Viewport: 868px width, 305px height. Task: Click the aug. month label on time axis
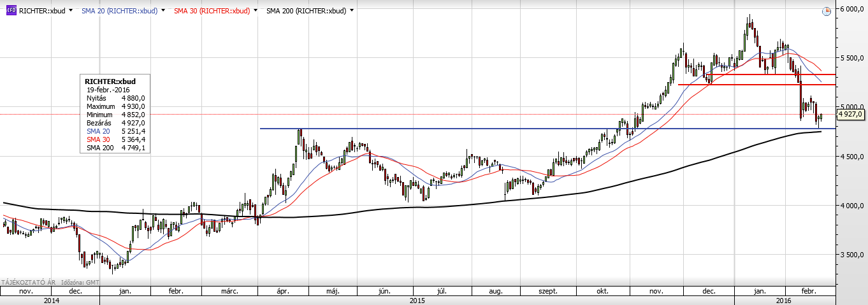pyautogui.click(x=495, y=291)
